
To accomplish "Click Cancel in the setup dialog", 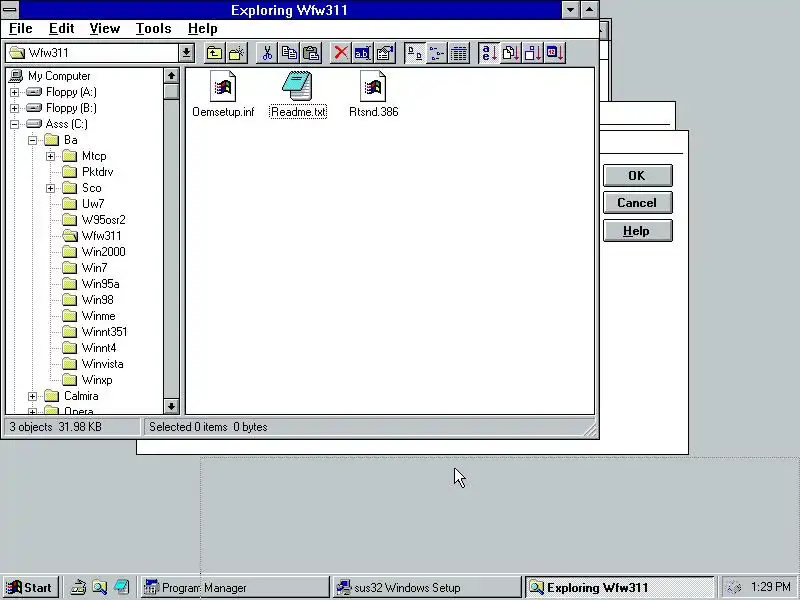I will click(x=637, y=203).
